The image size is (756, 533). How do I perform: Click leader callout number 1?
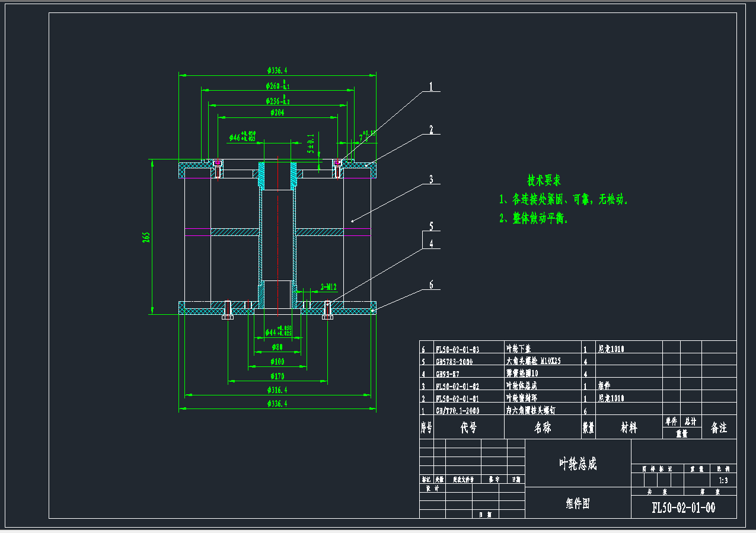(432, 87)
